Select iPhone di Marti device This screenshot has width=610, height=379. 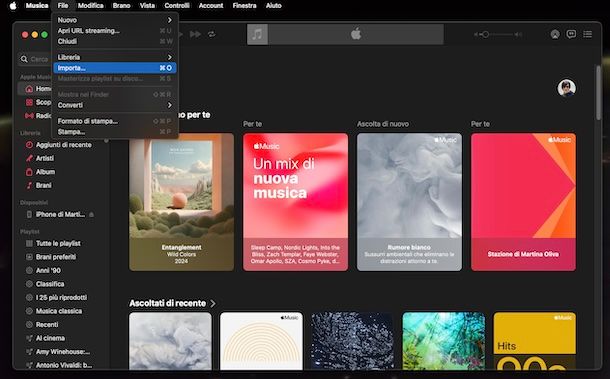click(63, 214)
